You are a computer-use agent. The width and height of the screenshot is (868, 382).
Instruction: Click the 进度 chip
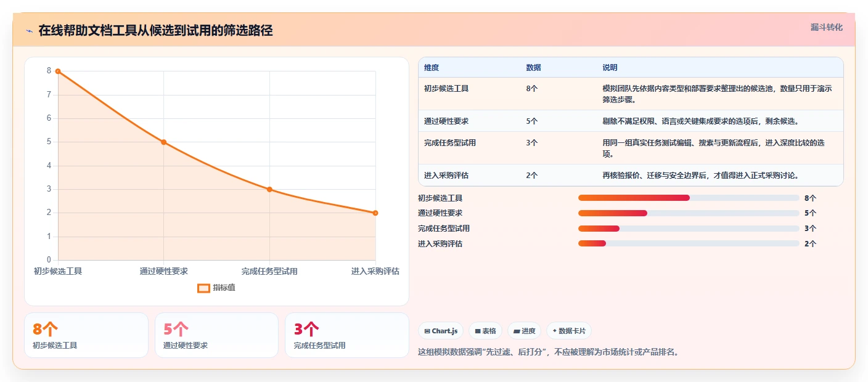524,331
